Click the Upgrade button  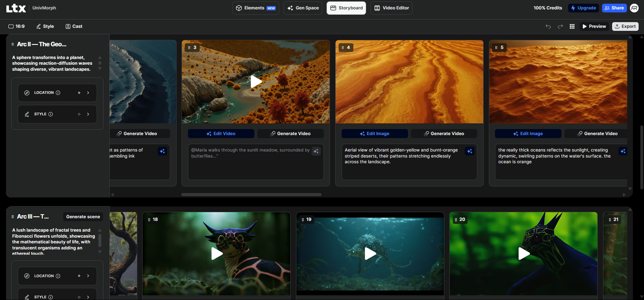[583, 8]
